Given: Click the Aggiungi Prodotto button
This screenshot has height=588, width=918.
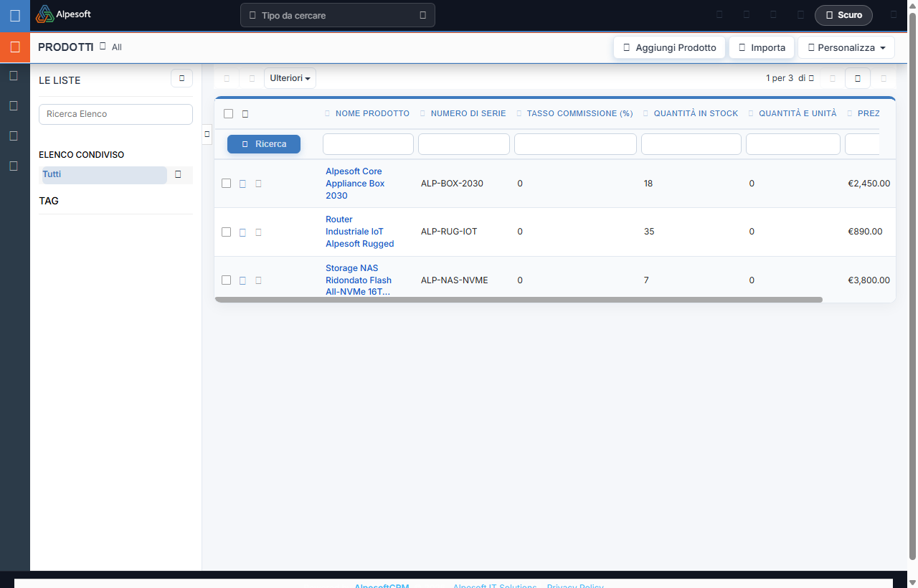Looking at the screenshot, I should pyautogui.click(x=670, y=47).
